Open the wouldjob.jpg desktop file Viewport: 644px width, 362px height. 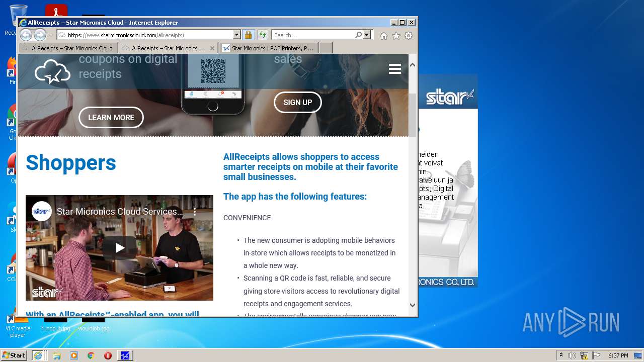pyautogui.click(x=94, y=324)
